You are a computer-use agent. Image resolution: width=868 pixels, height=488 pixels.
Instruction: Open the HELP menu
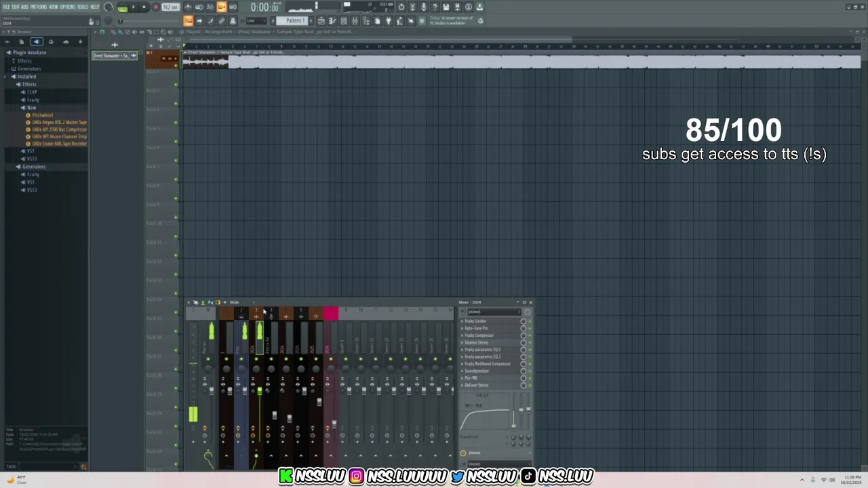(95, 7)
